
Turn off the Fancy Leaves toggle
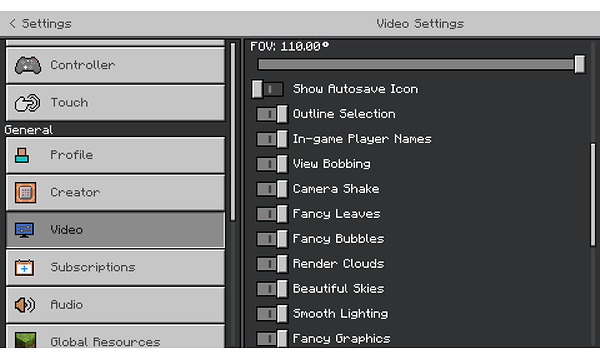coord(272,214)
